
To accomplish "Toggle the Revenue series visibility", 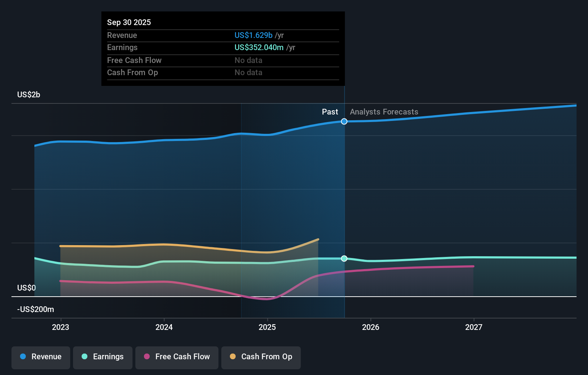I will [x=40, y=357].
